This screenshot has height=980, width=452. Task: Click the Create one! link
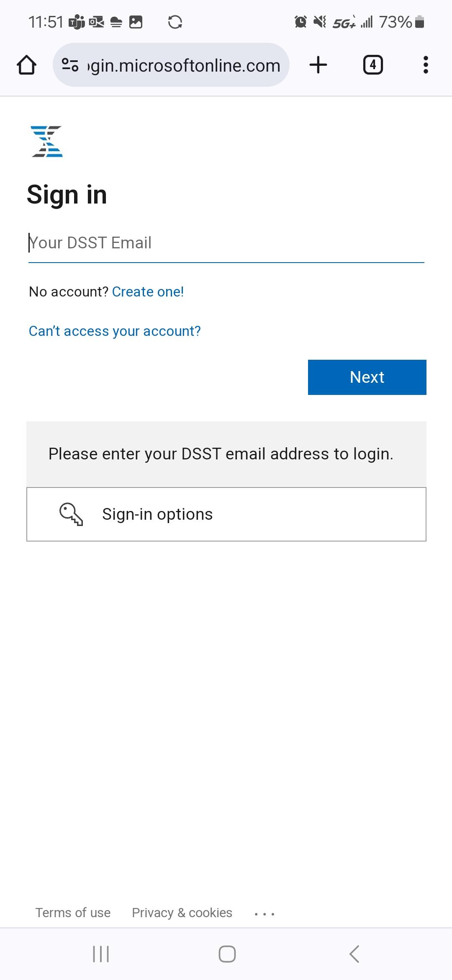(148, 292)
